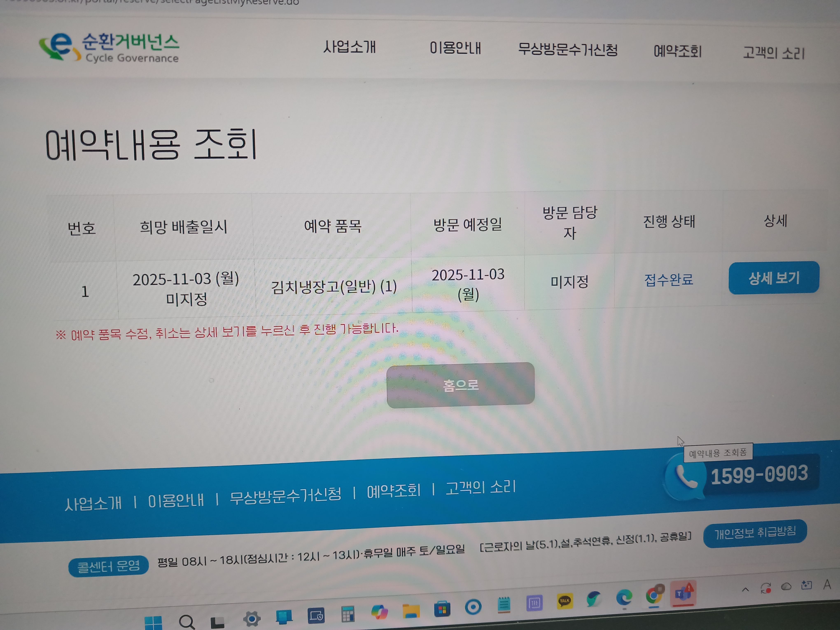Click the phone icon beside 1599-0903

686,477
